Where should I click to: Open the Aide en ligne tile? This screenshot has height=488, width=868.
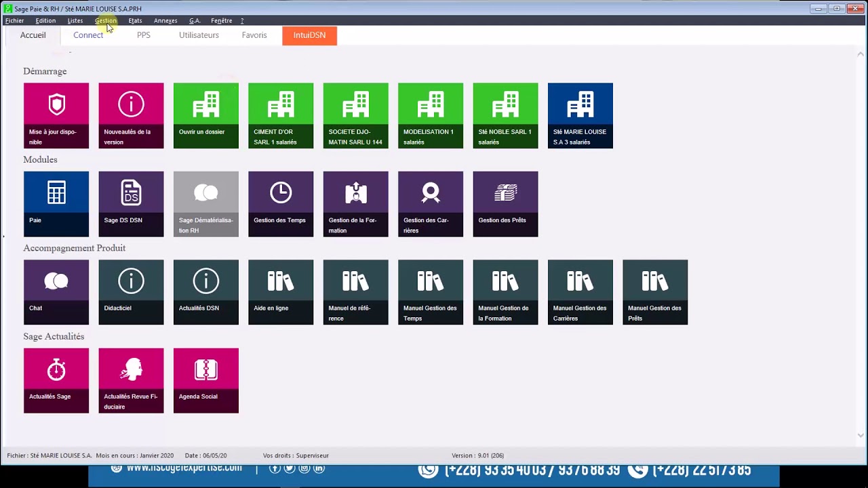(x=281, y=292)
